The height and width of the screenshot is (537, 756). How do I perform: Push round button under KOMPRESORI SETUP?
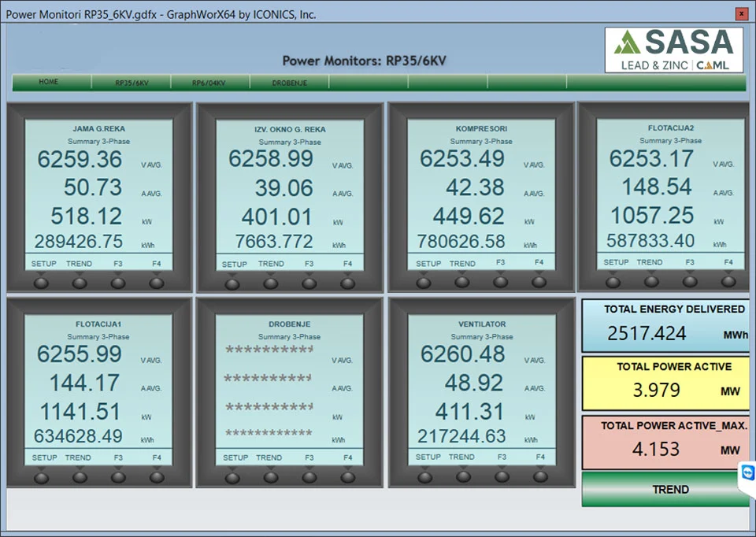pos(424,283)
